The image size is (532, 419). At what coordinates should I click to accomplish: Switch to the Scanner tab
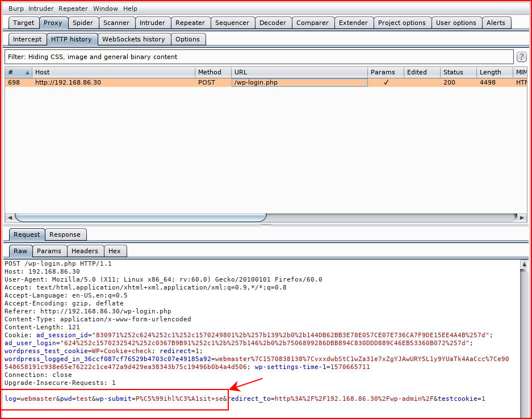[116, 23]
